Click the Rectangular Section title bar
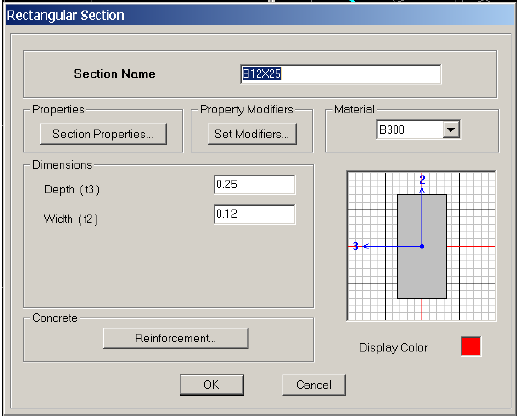This screenshot has height=418, width=517. [x=260, y=15]
